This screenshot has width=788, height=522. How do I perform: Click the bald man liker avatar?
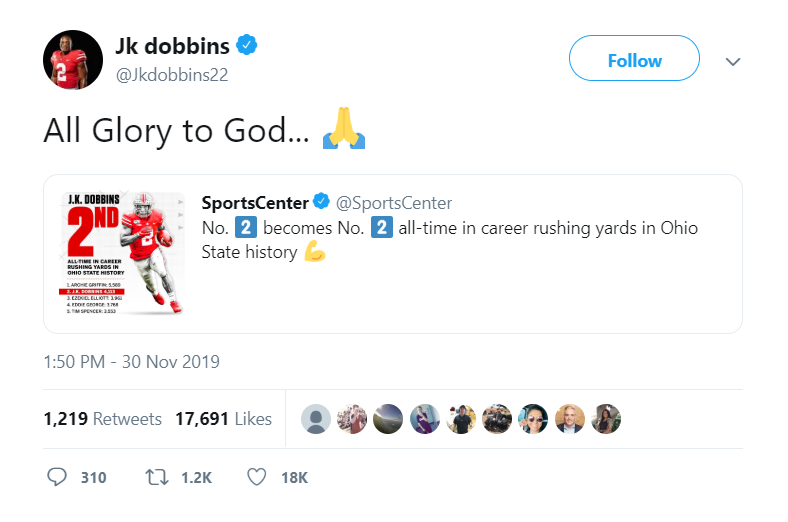coord(570,419)
